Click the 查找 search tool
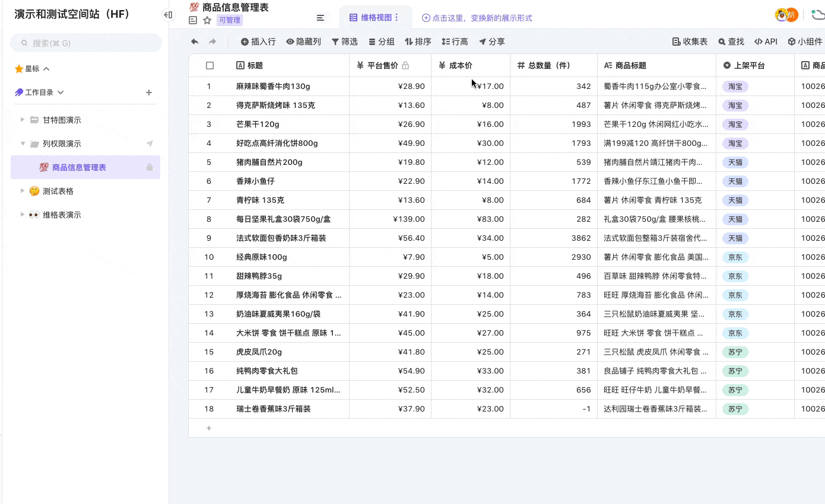This screenshot has width=825, height=504. point(731,42)
